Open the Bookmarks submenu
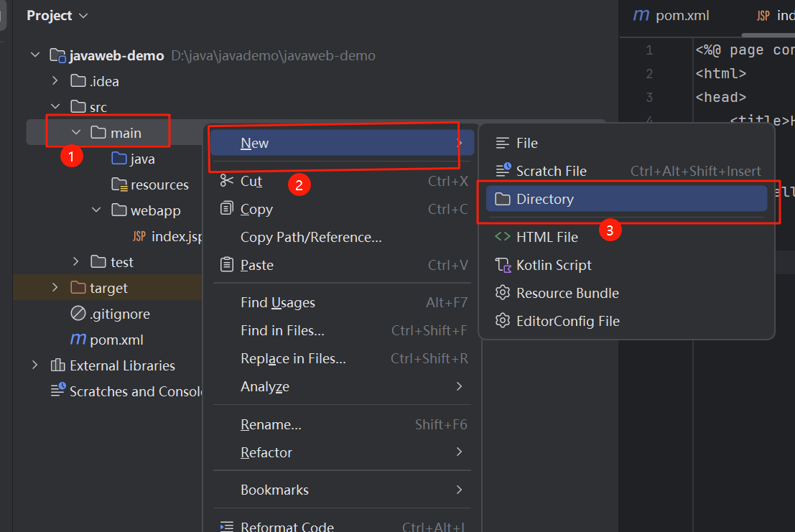The height and width of the screenshot is (532, 795). coord(343,490)
